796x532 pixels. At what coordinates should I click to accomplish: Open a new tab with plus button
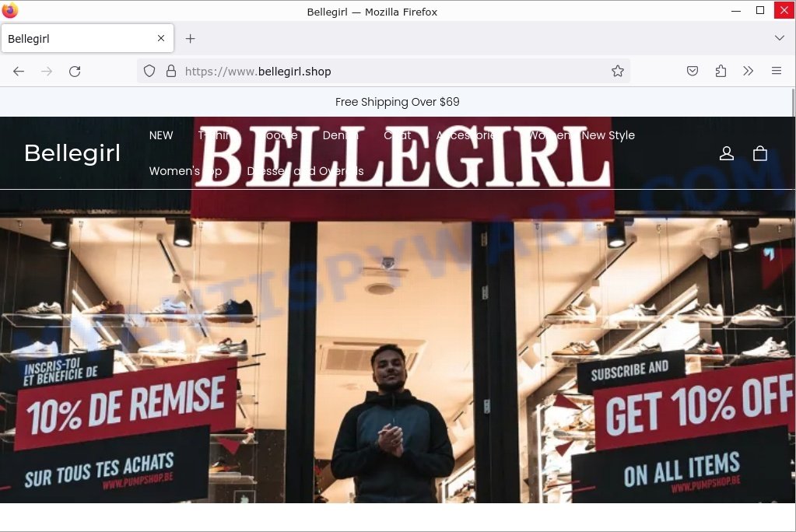[191, 39]
